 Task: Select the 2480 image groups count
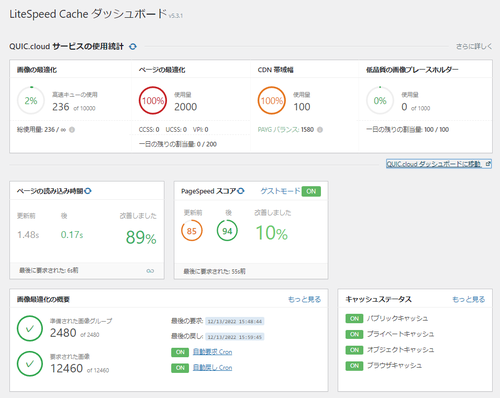point(63,333)
